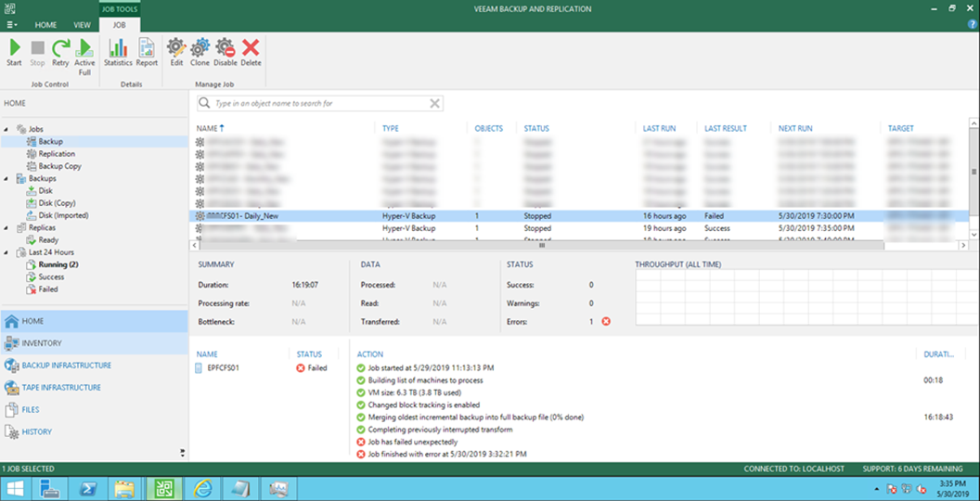Start the selected backup job

point(14,53)
